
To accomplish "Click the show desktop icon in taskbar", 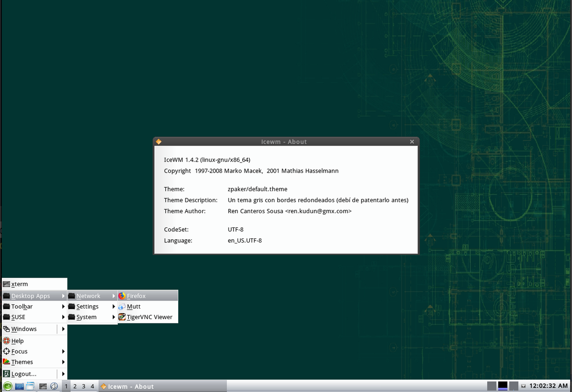I will [20, 386].
